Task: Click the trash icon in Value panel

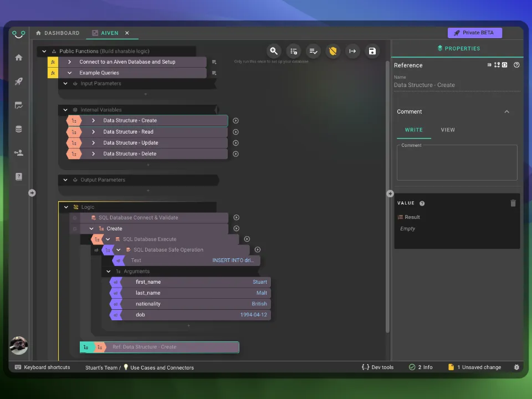Action: (513, 203)
